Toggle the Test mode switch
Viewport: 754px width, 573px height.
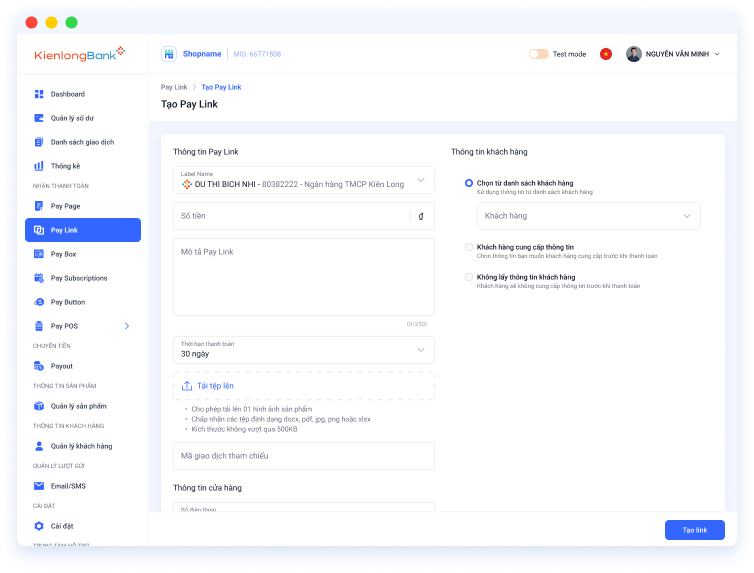coord(539,54)
